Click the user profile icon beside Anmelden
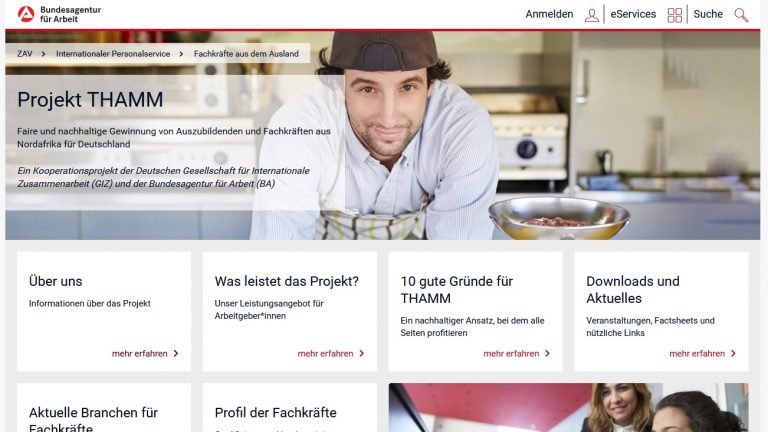 [592, 15]
